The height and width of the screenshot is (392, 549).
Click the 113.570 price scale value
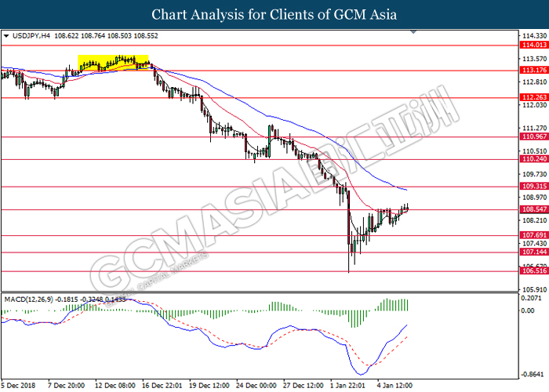[534, 59]
